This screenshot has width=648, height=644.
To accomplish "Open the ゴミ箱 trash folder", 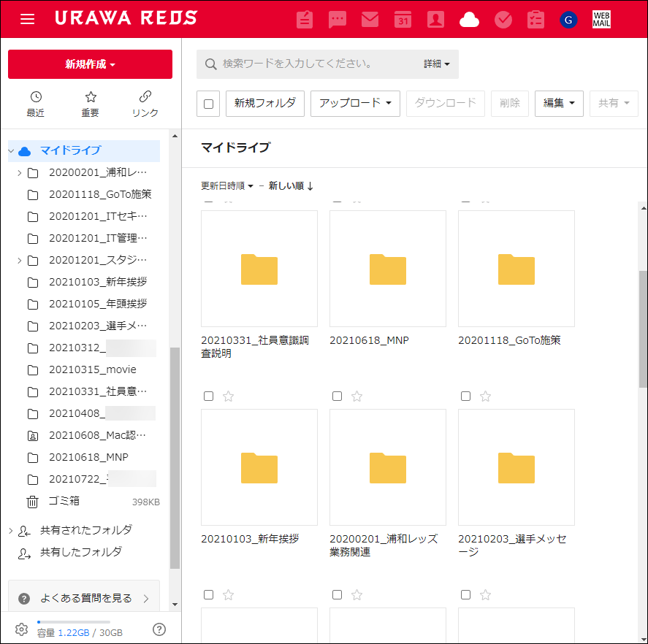I will pos(64,501).
